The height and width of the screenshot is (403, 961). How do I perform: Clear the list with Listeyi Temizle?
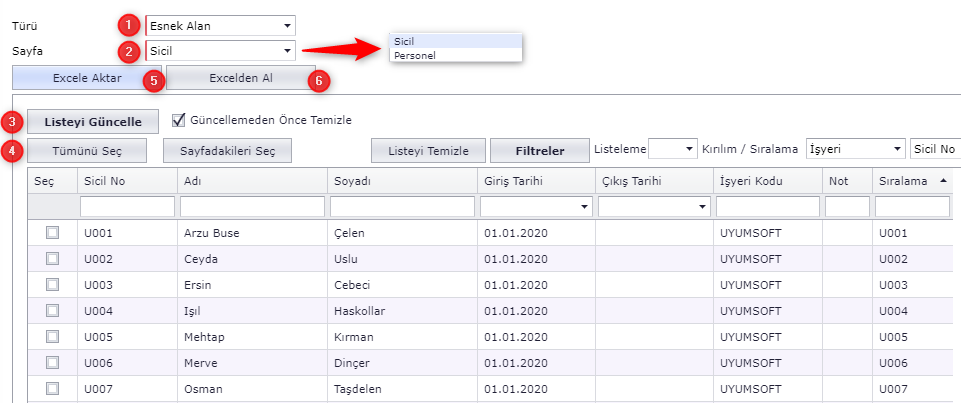[428, 150]
